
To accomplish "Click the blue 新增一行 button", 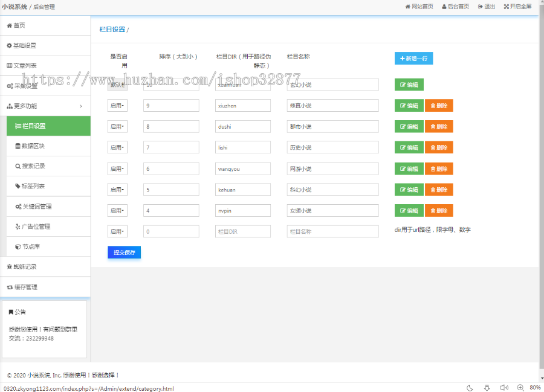I will click(413, 59).
